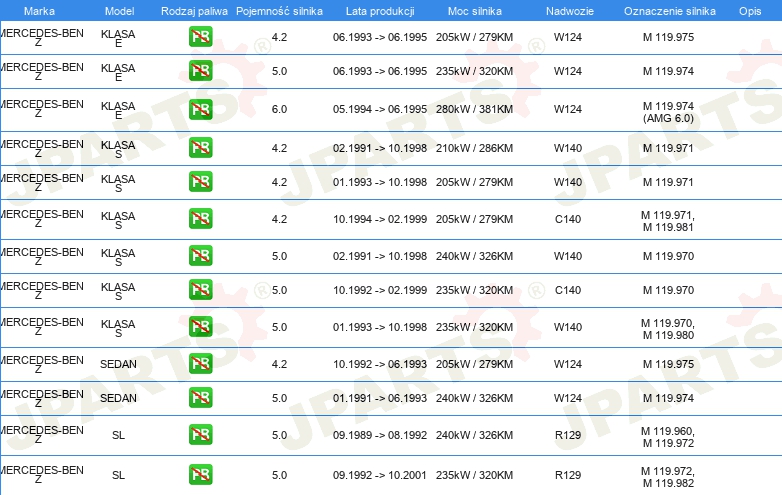Select the Rodzaj paliwa column header
This screenshot has width=782, height=495.
[x=194, y=11]
